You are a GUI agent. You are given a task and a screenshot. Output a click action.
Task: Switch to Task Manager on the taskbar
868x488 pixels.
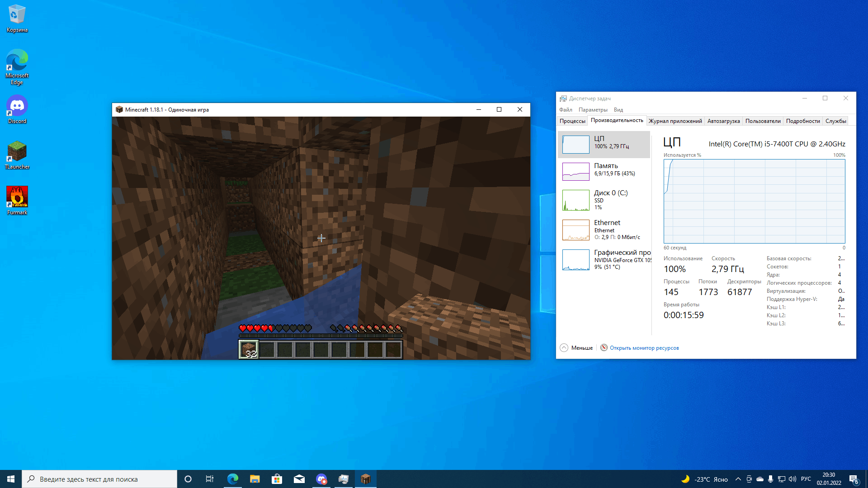(343, 479)
